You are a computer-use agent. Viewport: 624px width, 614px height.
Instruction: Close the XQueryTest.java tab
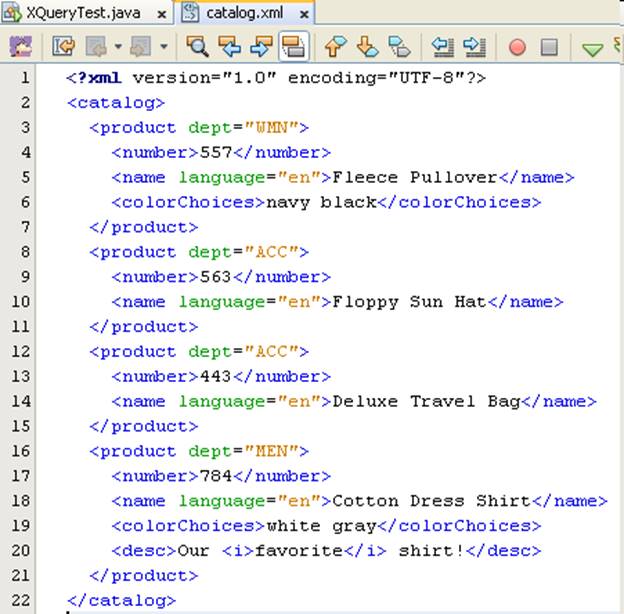(162, 15)
